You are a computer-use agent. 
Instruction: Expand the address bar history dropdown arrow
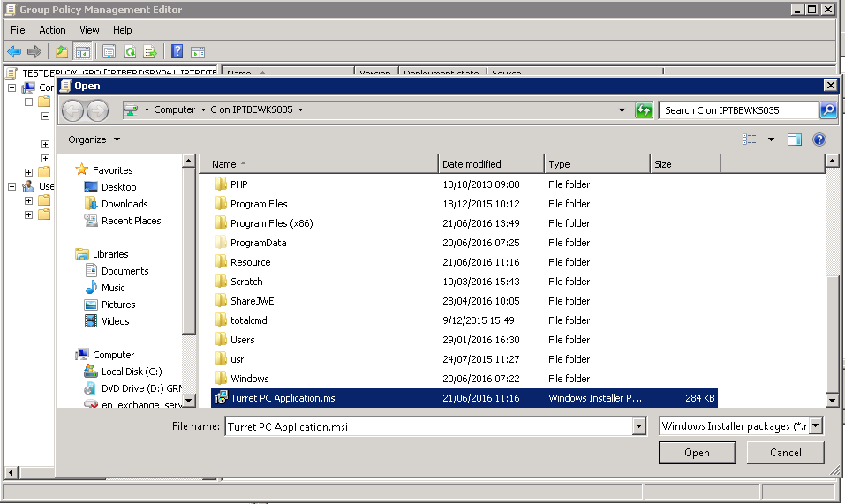(622, 109)
